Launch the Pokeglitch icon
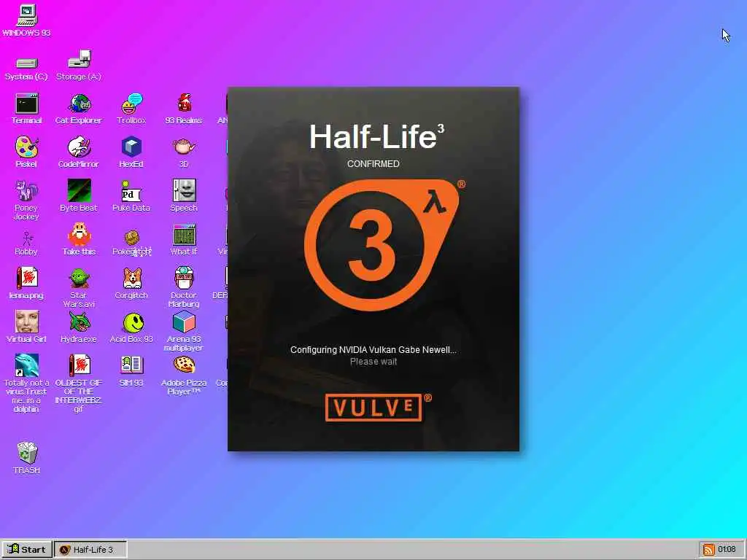Viewport: 747px width, 560px height. pyautogui.click(x=131, y=244)
